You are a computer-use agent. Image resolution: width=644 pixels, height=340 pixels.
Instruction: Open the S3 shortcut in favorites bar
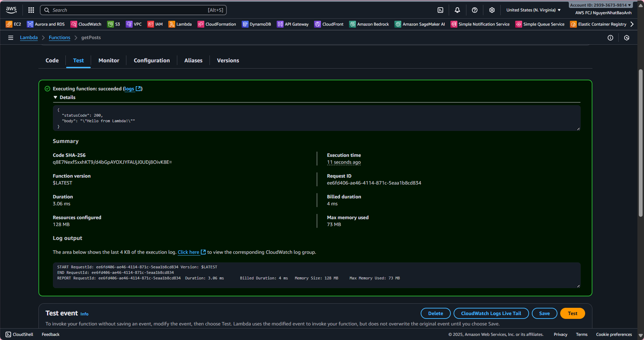[114, 24]
